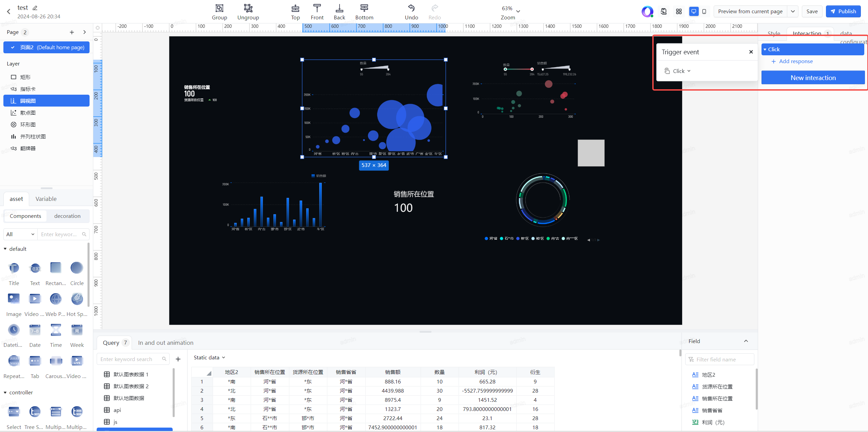Close the Trigger event popup
The width and height of the screenshot is (868, 432).
(x=751, y=52)
